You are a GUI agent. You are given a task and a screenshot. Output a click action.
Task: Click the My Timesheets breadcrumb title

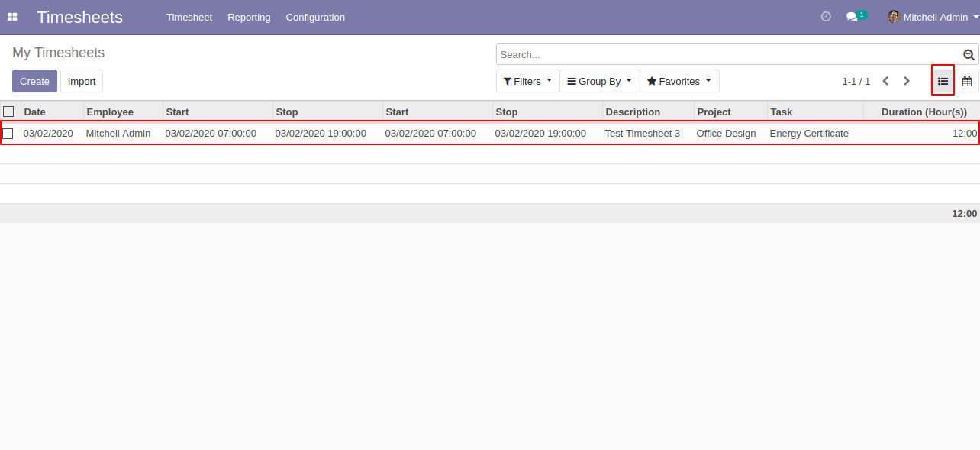coord(58,53)
